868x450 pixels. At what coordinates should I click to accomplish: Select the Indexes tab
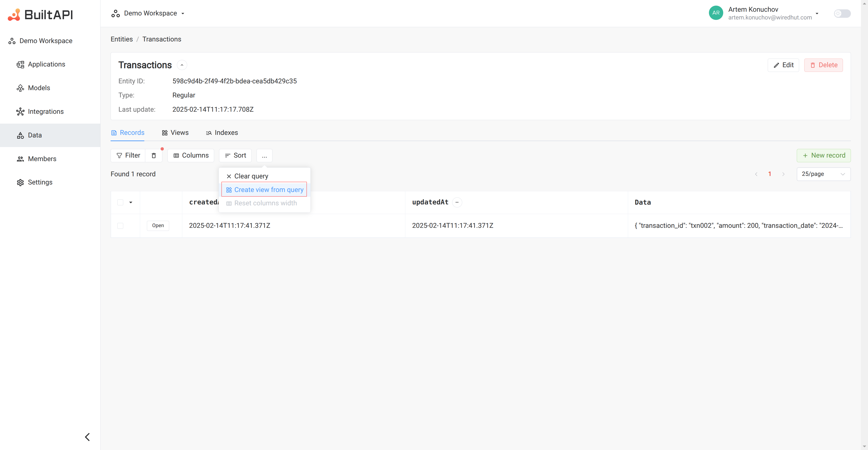(x=226, y=133)
